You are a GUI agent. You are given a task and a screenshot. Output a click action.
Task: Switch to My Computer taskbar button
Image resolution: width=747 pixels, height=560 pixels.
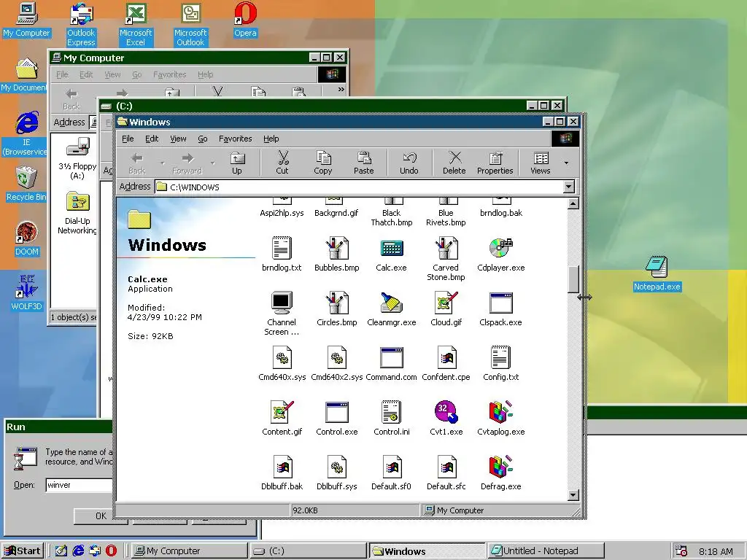189,551
